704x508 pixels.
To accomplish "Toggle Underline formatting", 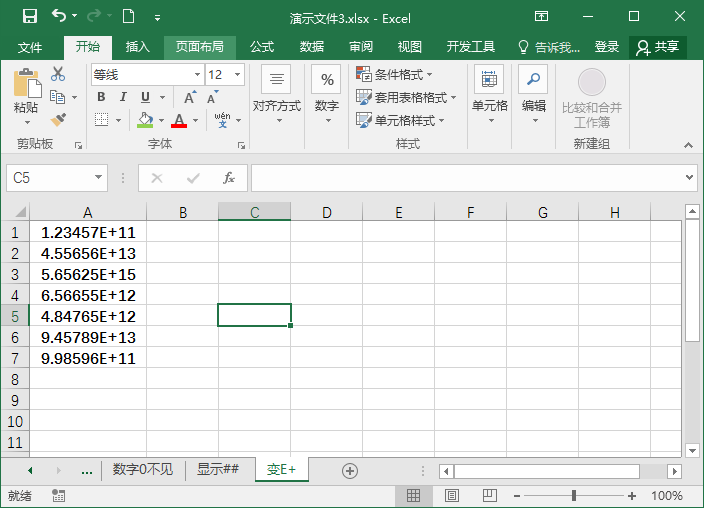I will pos(145,97).
